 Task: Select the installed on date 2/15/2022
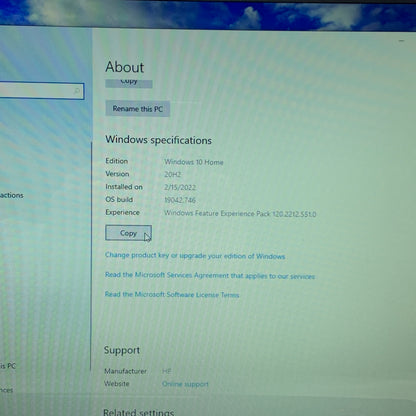[x=180, y=187]
